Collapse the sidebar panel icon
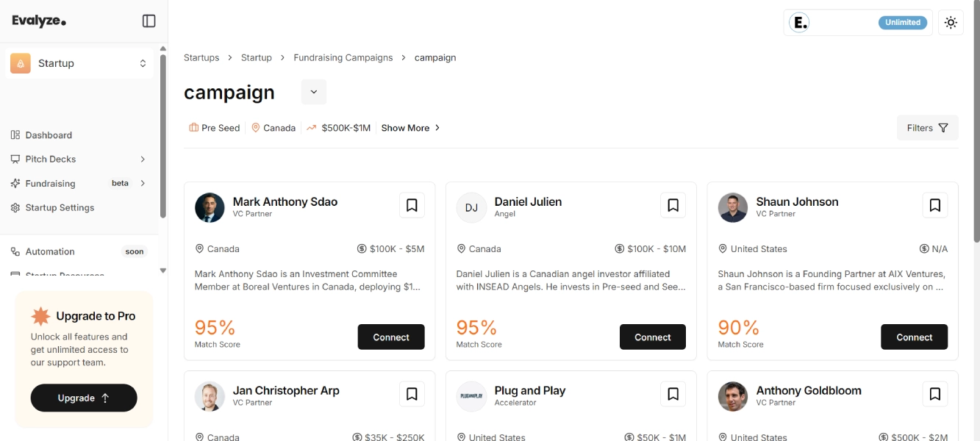The height and width of the screenshot is (441, 980). click(x=149, y=21)
